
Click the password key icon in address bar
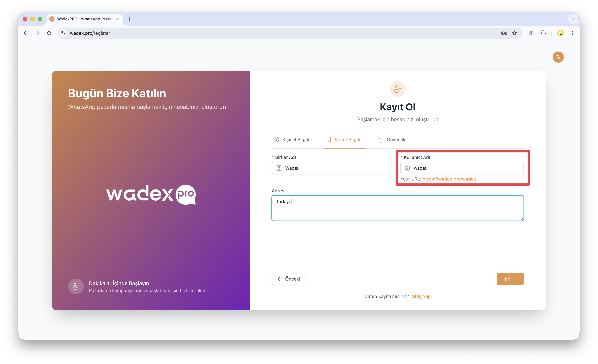pyautogui.click(x=504, y=33)
